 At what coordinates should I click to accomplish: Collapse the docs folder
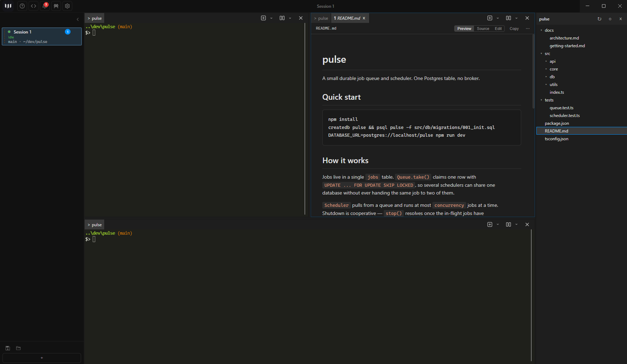(x=541, y=30)
